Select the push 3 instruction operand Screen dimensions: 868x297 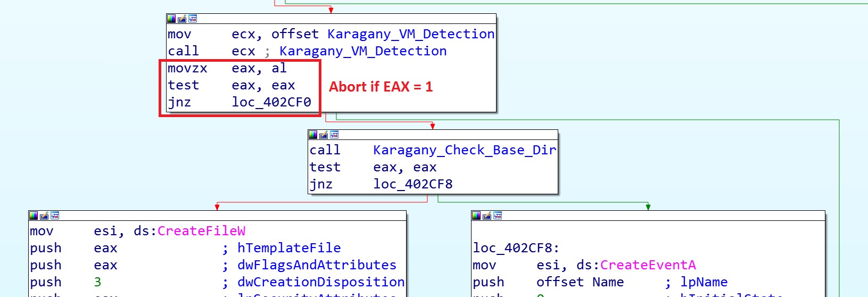97,282
